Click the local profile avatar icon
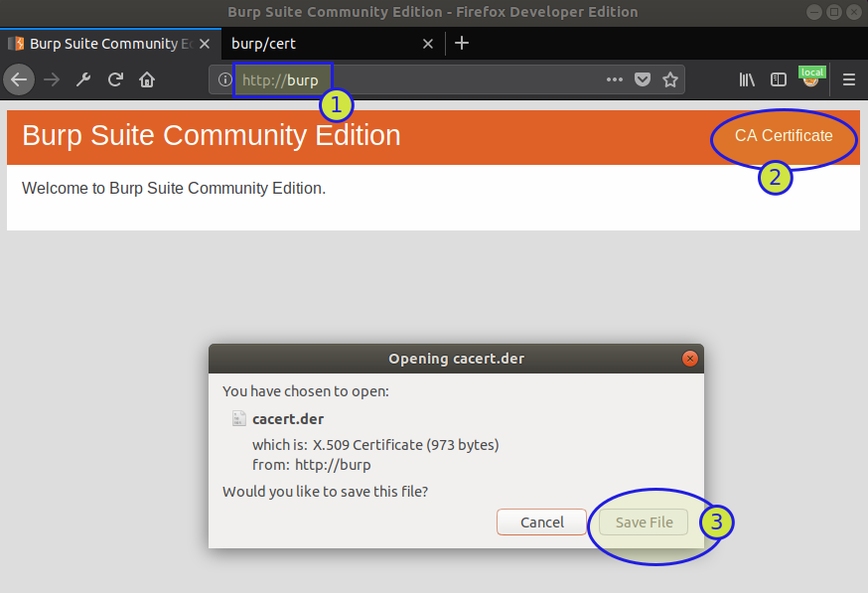 [x=810, y=79]
